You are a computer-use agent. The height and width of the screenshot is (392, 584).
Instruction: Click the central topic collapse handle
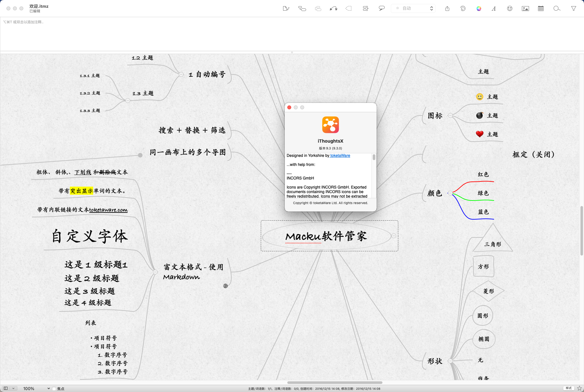click(x=394, y=236)
